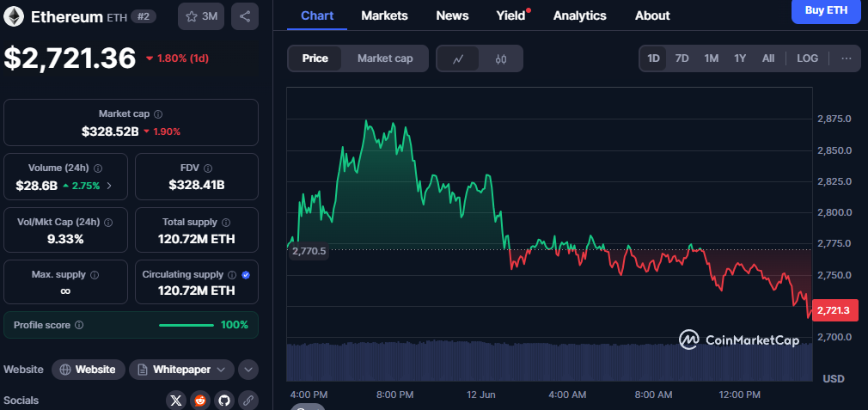Set chart range to 7D
The width and height of the screenshot is (868, 410).
pos(682,58)
